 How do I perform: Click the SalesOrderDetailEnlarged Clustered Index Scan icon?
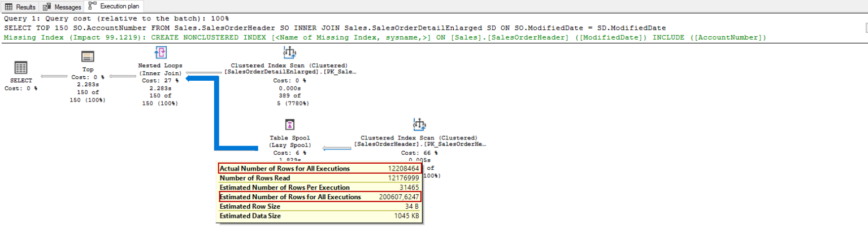(x=289, y=52)
